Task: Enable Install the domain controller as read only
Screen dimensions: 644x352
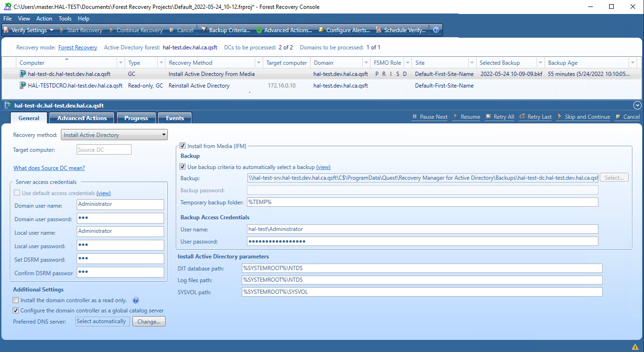Action: (16, 300)
